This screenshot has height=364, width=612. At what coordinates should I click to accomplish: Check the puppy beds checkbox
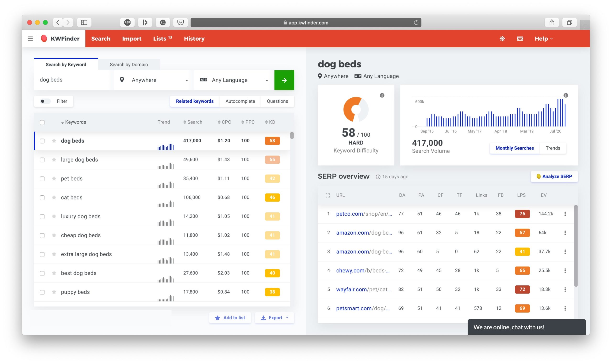click(x=42, y=292)
